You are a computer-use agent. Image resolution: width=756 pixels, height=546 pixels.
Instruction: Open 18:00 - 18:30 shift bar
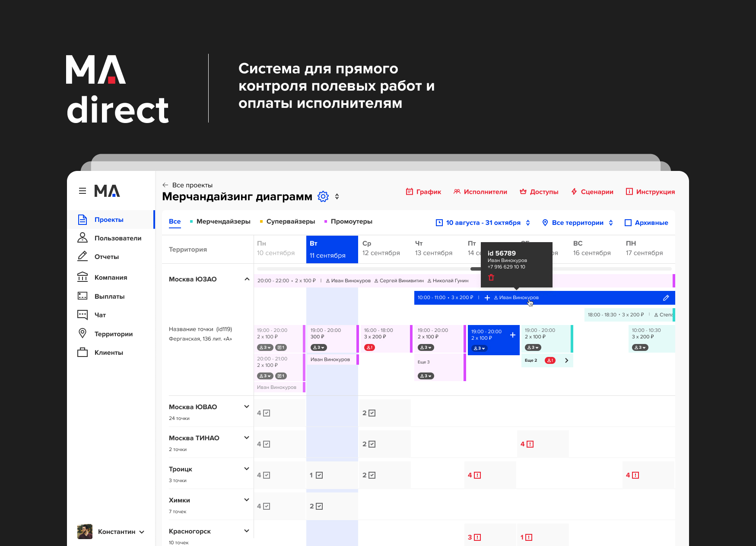point(630,315)
